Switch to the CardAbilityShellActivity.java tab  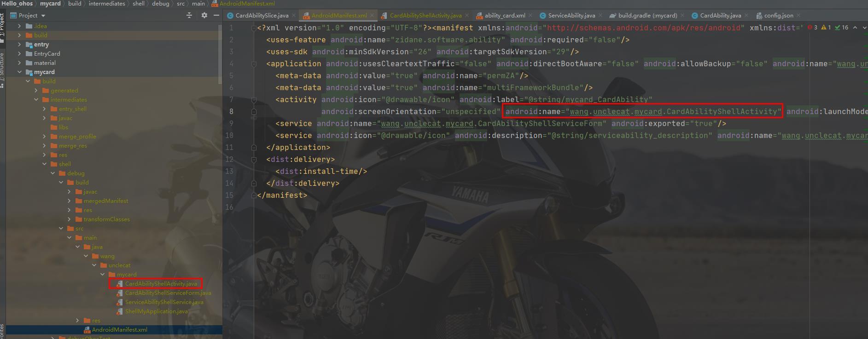425,15
